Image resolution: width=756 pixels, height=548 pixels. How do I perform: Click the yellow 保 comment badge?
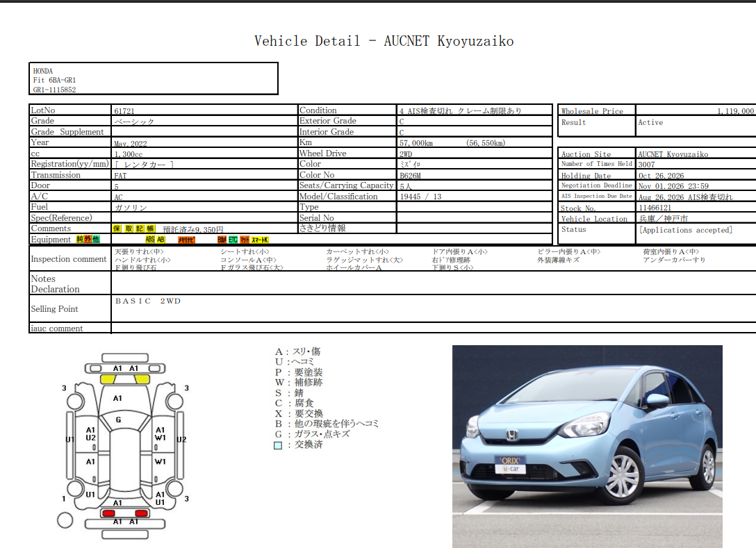(117, 229)
